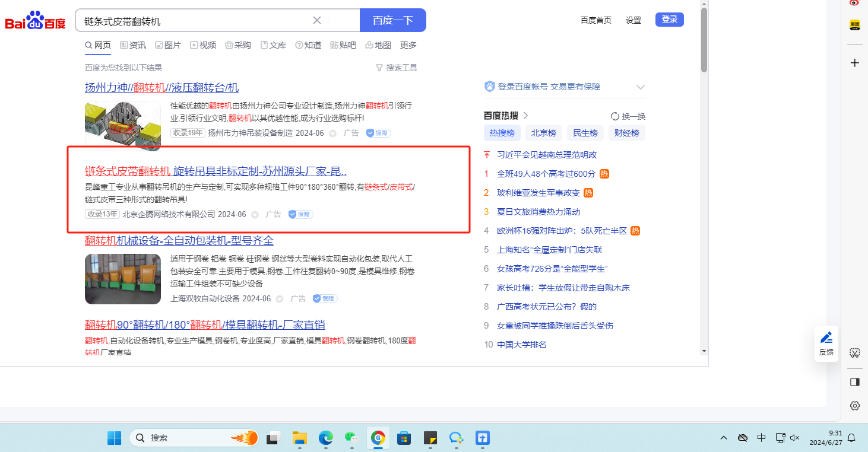The image size is (868, 452).
Task: Expand the 登录百度帐号 panel chevron
Action: 640,87
